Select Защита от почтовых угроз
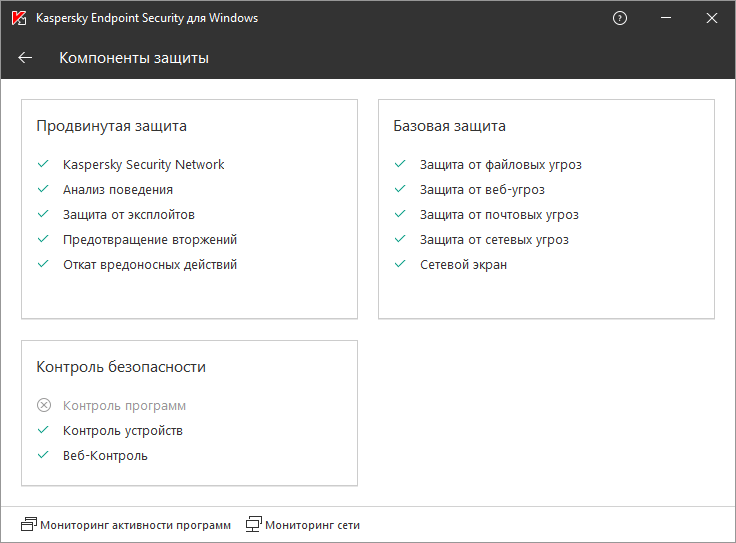The width and height of the screenshot is (736, 543). [x=498, y=214]
